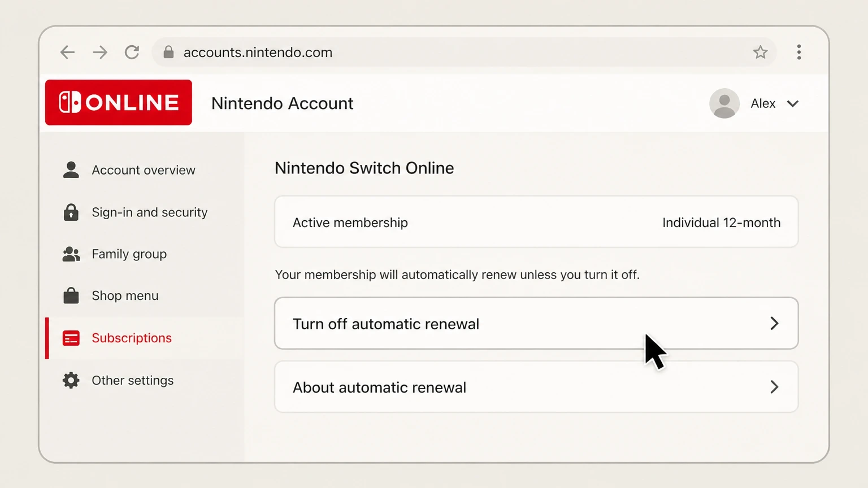The height and width of the screenshot is (488, 868).
Task: Bookmark the page with the star icon
Action: [x=761, y=53]
